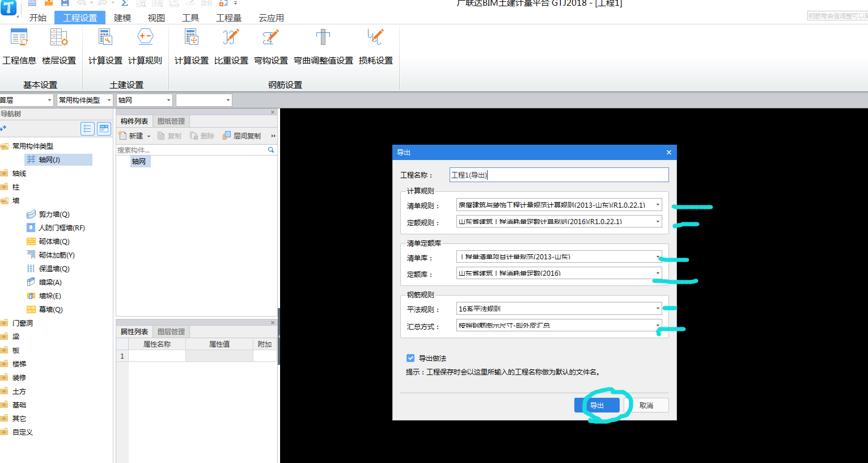
Task: Select 砌体加筋(Y) in navigation tree
Action: [x=50, y=255]
